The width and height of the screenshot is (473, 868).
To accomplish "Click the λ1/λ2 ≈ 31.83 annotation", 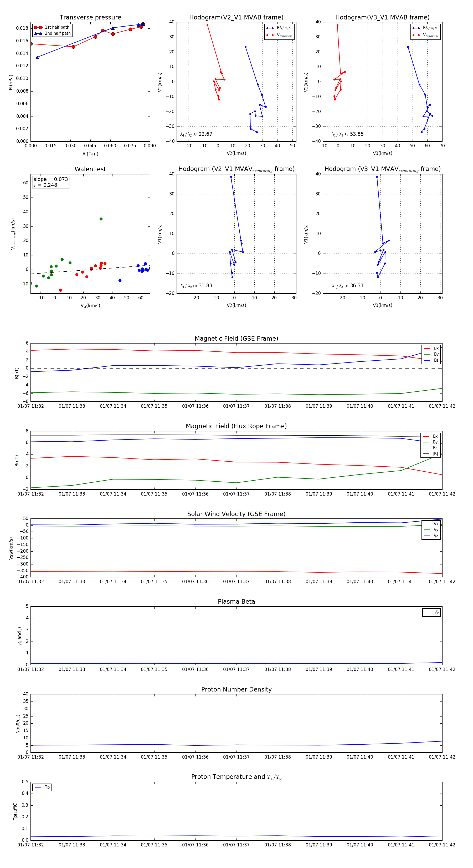I will click(x=196, y=286).
